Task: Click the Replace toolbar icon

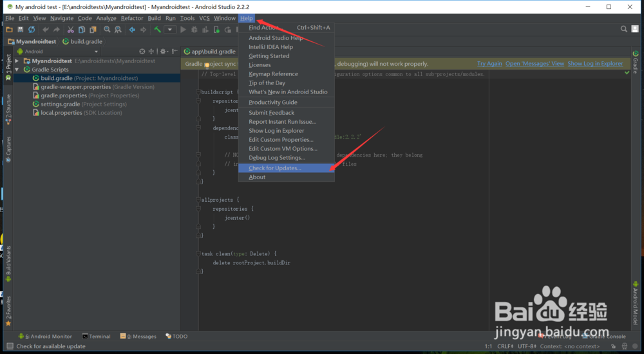Action: point(118,30)
